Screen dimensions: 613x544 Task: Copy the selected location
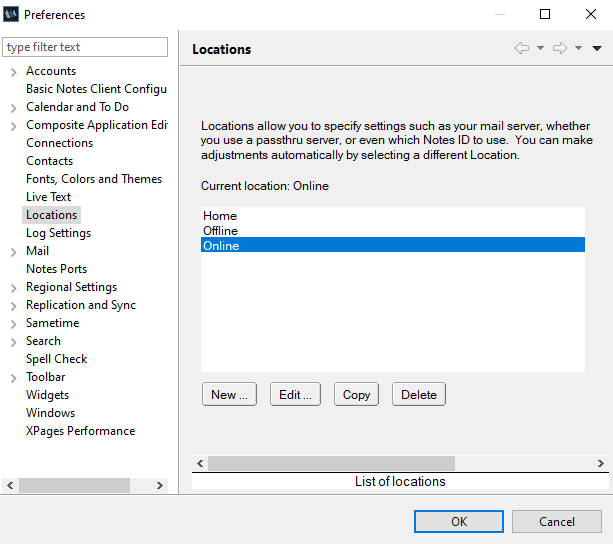coord(356,395)
